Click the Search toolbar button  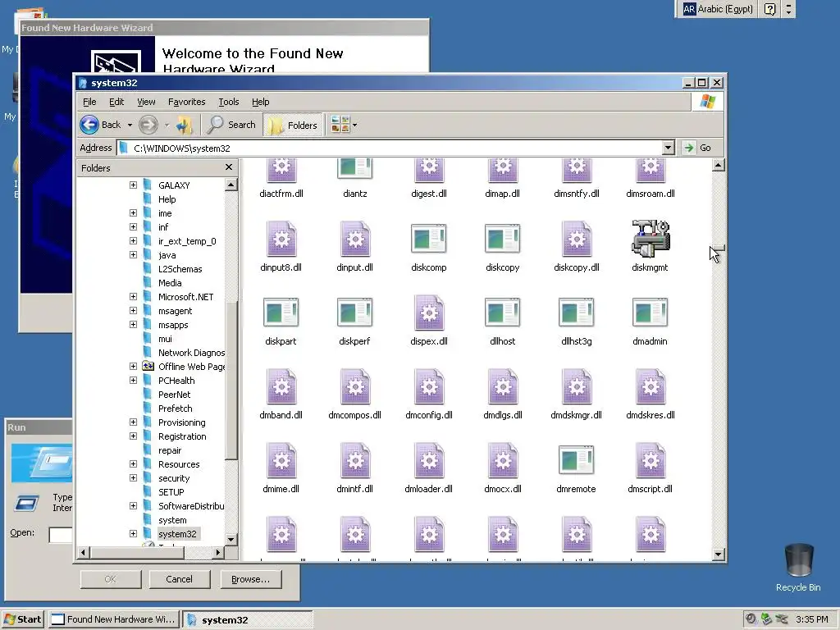(x=232, y=125)
